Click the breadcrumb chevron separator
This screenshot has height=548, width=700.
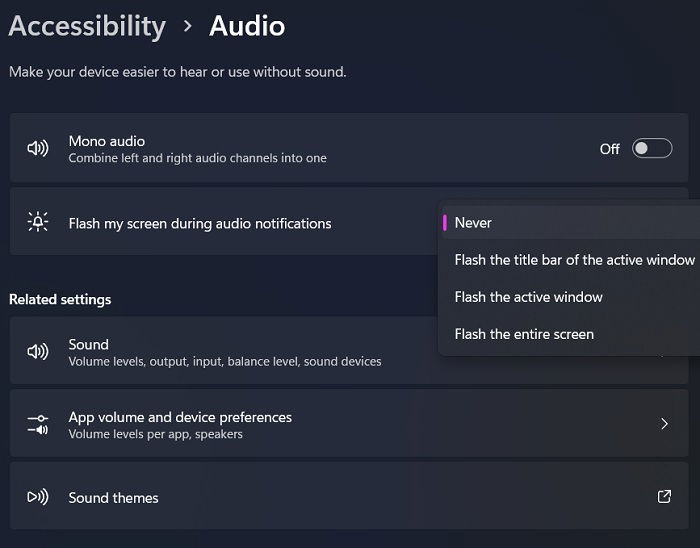pyautogui.click(x=188, y=26)
